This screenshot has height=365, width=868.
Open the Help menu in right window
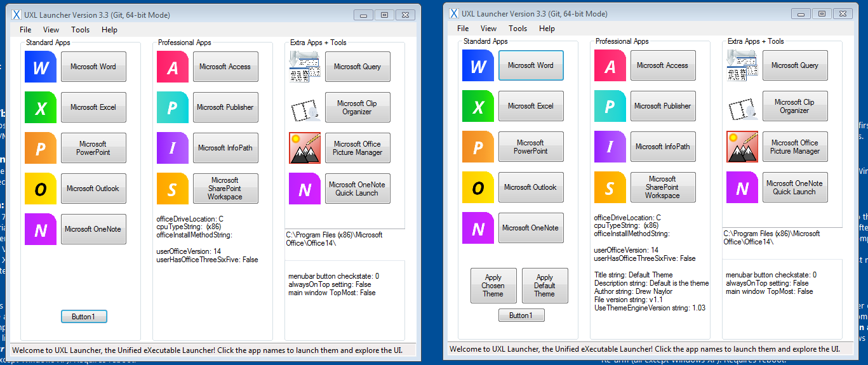[547, 29]
